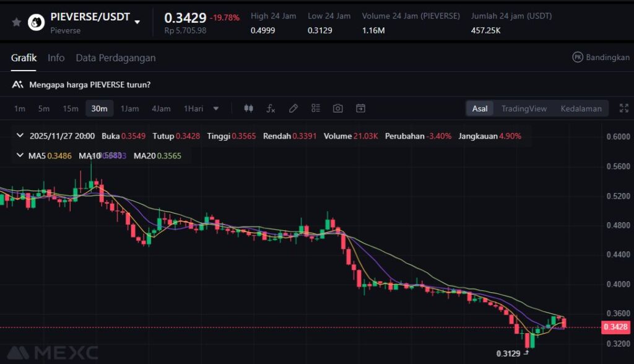The image size is (634, 364).
Task: Collapse the MA indicator legend row
Action: (x=20, y=155)
